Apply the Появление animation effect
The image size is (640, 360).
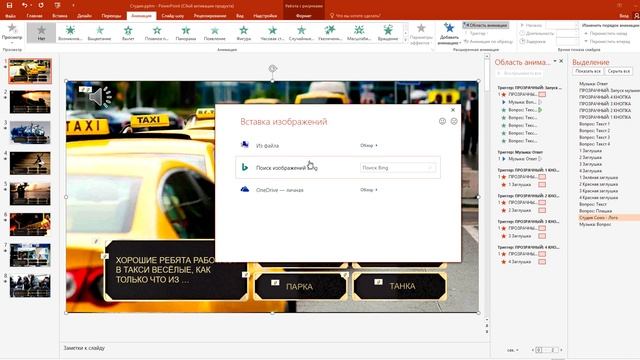coord(215,33)
